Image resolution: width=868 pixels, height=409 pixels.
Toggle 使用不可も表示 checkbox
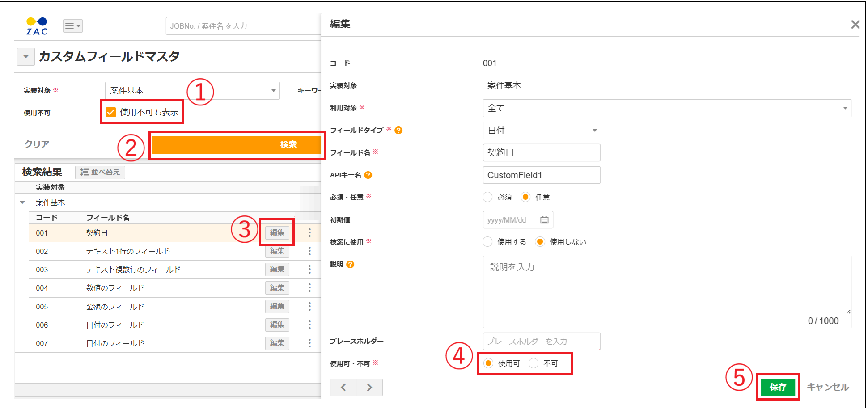tap(111, 112)
